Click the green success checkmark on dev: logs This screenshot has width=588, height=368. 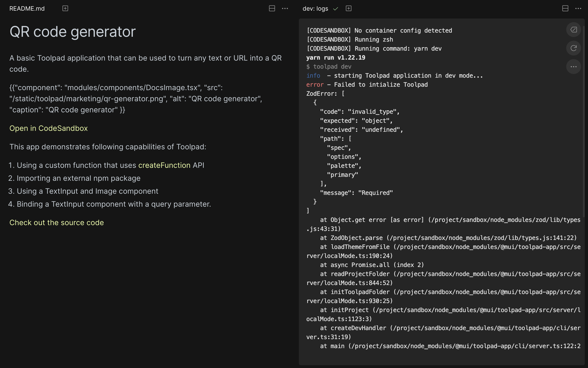335,9
